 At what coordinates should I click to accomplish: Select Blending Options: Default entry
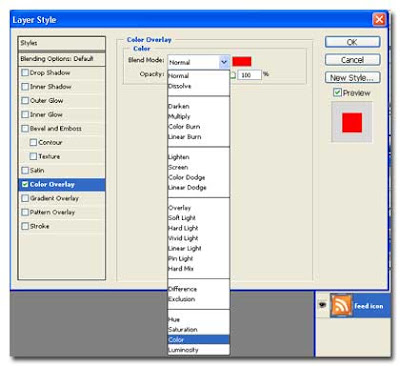click(x=62, y=59)
